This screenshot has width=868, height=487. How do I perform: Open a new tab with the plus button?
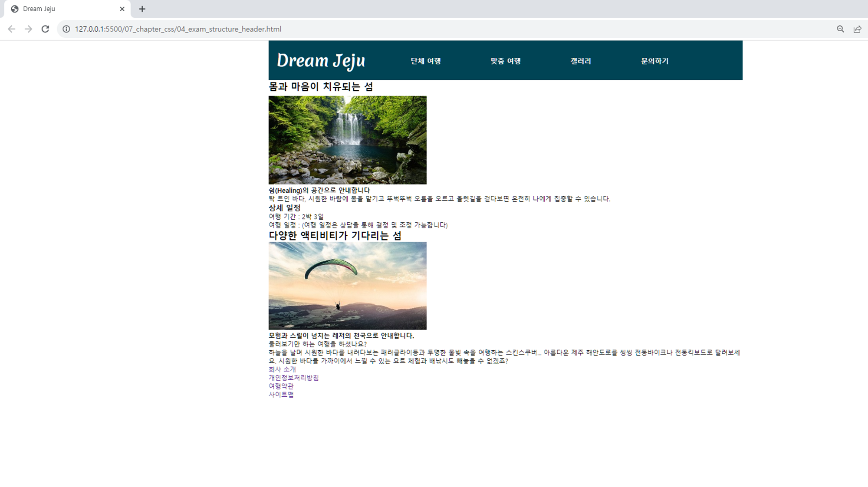coord(142,9)
